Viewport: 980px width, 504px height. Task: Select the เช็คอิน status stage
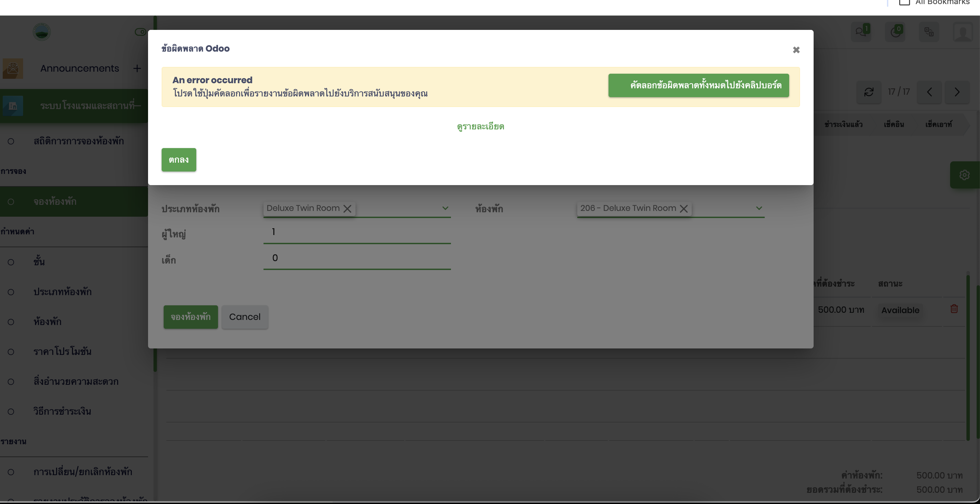click(x=894, y=124)
